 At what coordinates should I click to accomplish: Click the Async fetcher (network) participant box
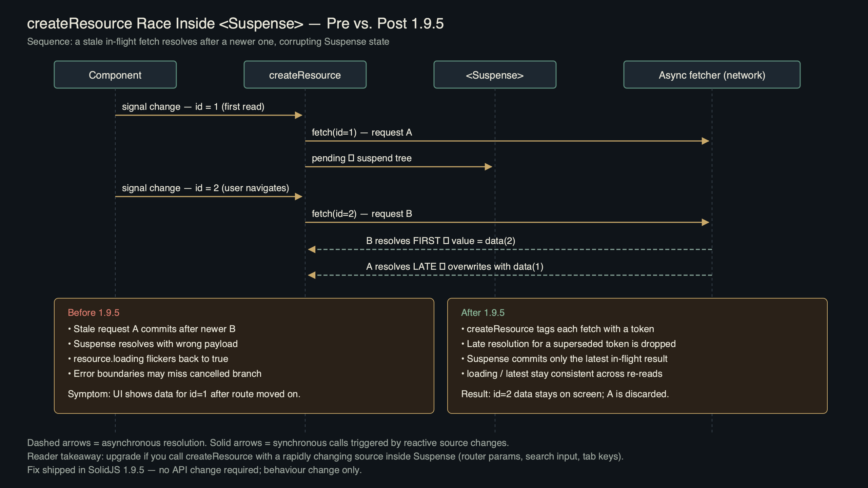coord(711,75)
